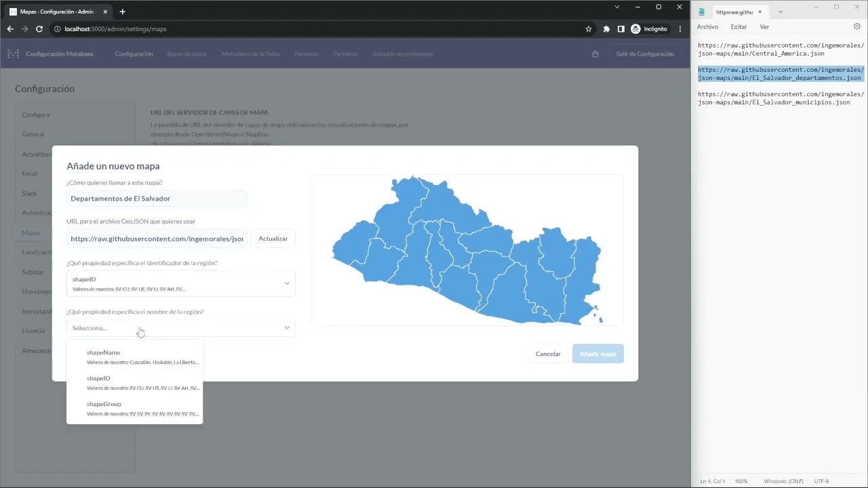Click the Notepad app icon

(x=702, y=12)
